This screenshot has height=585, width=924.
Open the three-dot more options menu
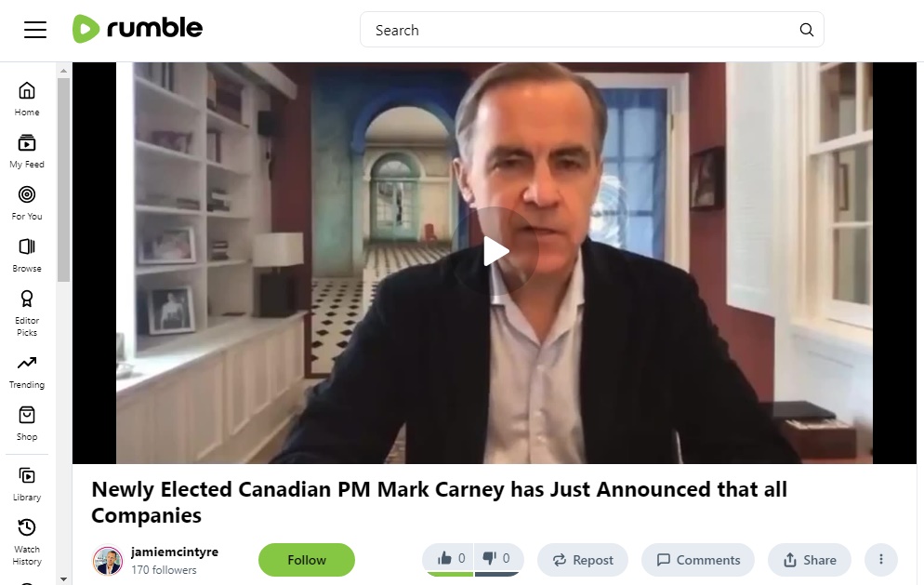pyautogui.click(x=881, y=559)
